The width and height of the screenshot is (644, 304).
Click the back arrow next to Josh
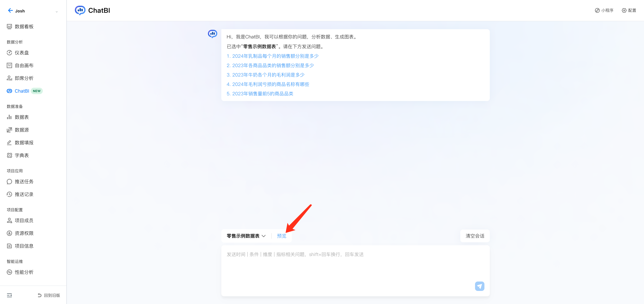(10, 11)
